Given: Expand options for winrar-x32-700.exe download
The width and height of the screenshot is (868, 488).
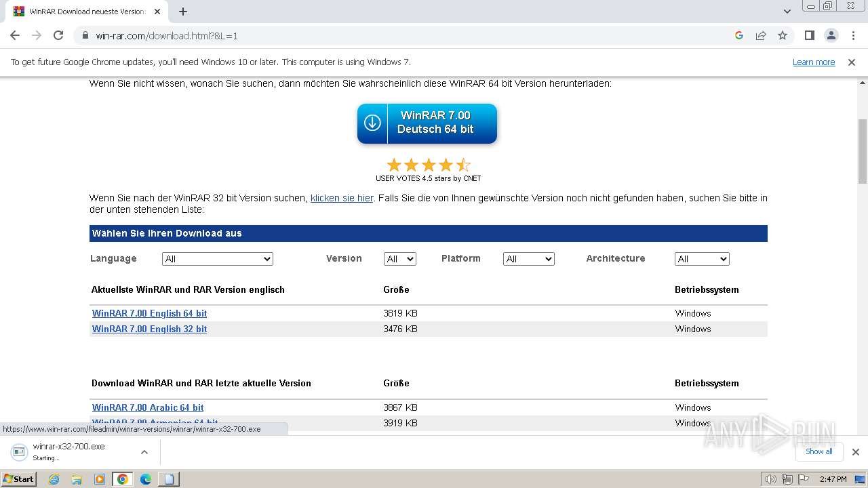Looking at the screenshot, I should click(144, 452).
